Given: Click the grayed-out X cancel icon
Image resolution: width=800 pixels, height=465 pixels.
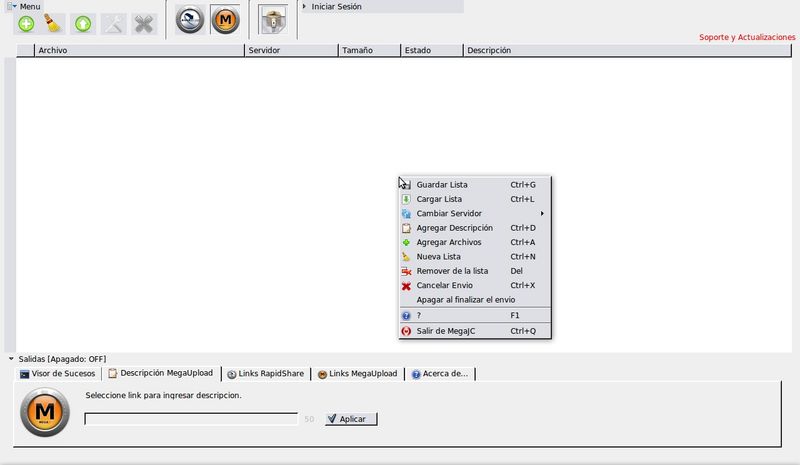Looking at the screenshot, I should coord(145,23).
